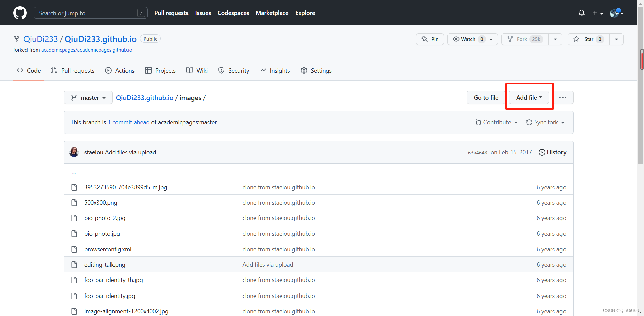Expand the Watch options arrow
The width and height of the screenshot is (644, 316).
(491, 39)
